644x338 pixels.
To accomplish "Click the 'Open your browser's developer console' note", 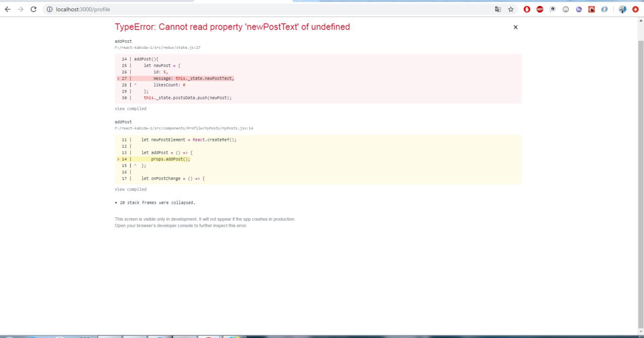I will 181,225.
